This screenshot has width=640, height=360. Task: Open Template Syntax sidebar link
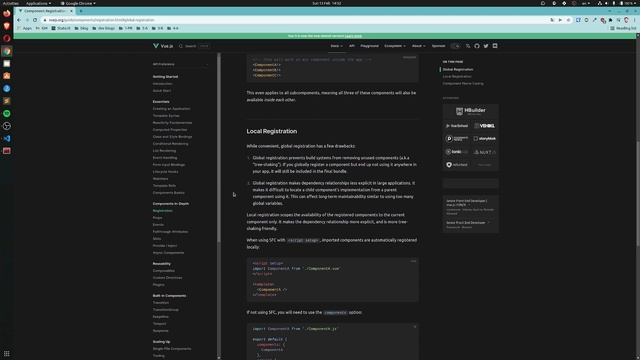pos(166,116)
